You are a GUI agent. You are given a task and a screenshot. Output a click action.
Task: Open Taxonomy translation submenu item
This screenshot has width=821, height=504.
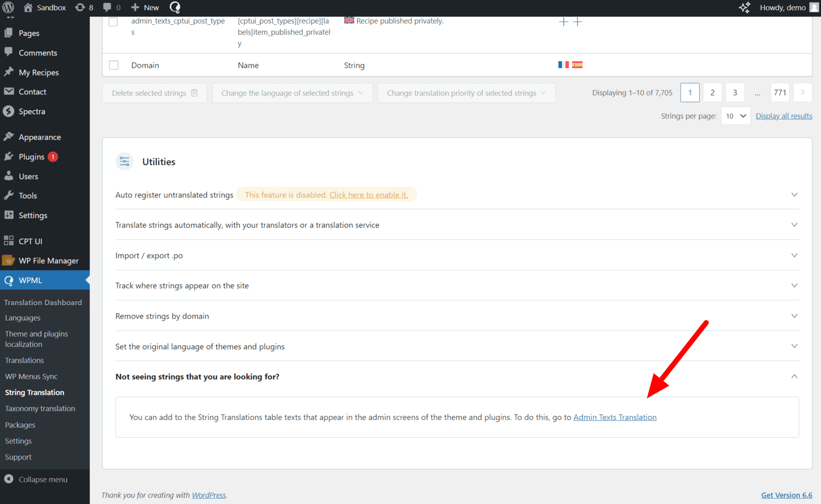pos(40,408)
